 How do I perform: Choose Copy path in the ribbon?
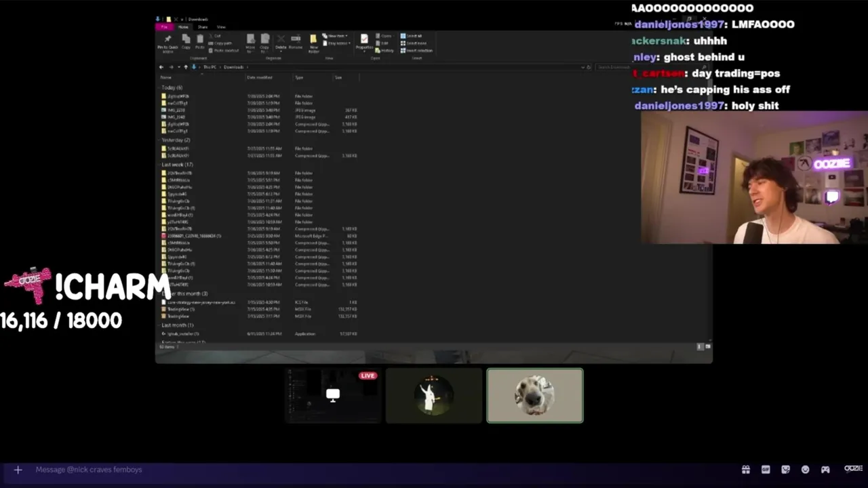coord(220,43)
